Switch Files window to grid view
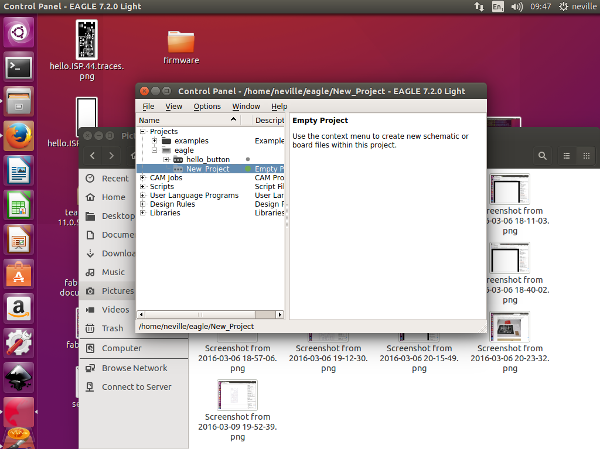Image resolution: width=600 pixels, height=449 pixels. click(586, 156)
